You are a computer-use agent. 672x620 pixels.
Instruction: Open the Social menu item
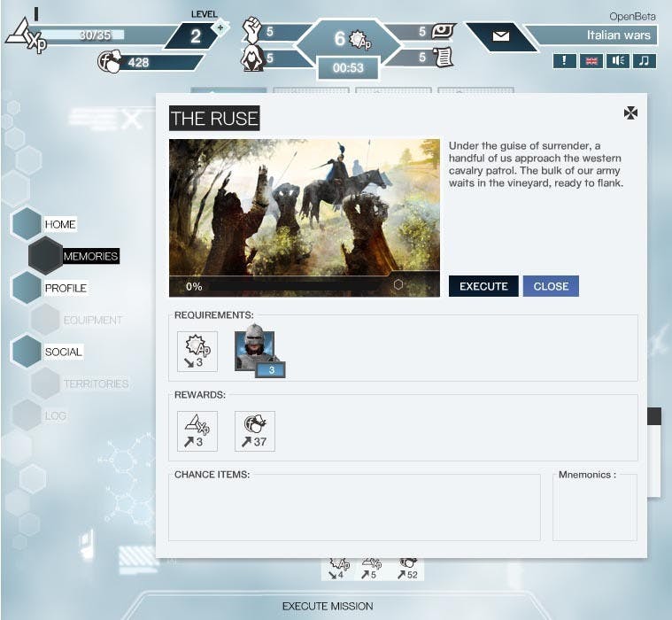click(63, 352)
